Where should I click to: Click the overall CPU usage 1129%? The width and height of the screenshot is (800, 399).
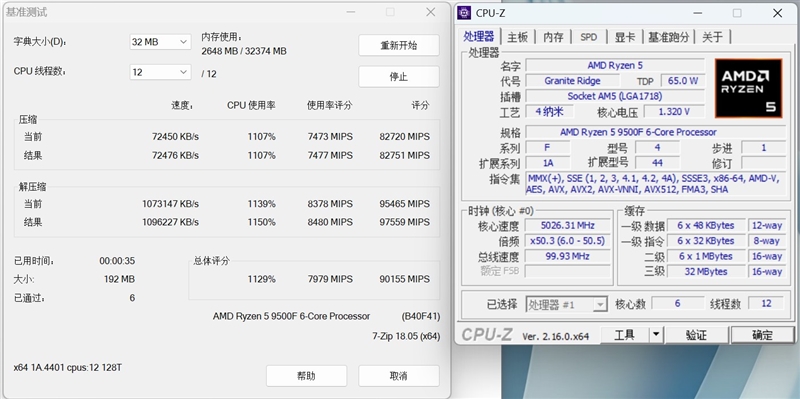pyautogui.click(x=262, y=279)
